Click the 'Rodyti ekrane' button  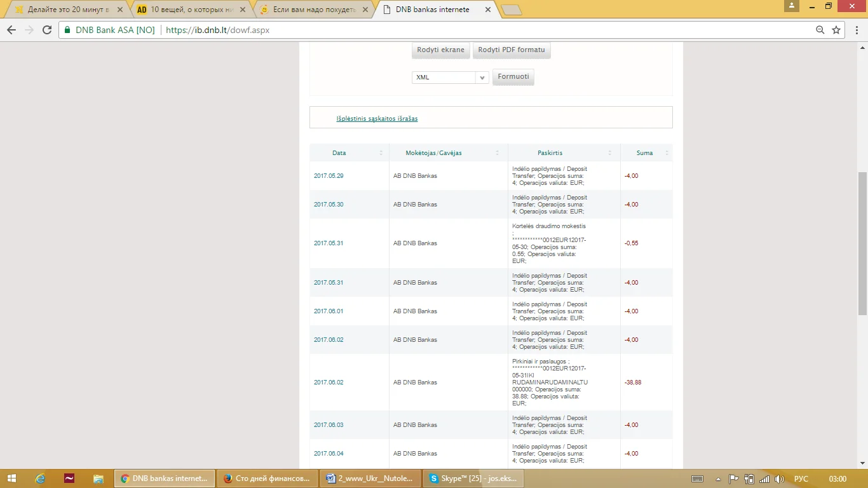coord(441,50)
